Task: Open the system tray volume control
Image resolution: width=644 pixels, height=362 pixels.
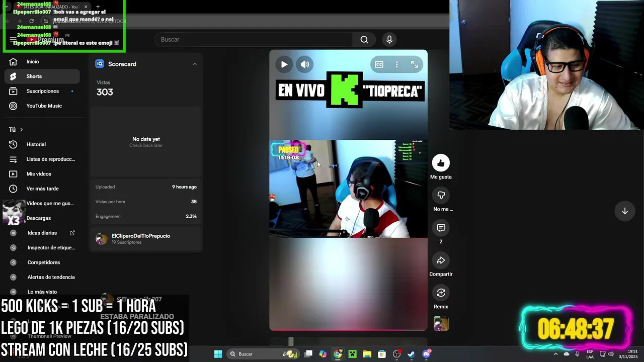Action: [610, 354]
